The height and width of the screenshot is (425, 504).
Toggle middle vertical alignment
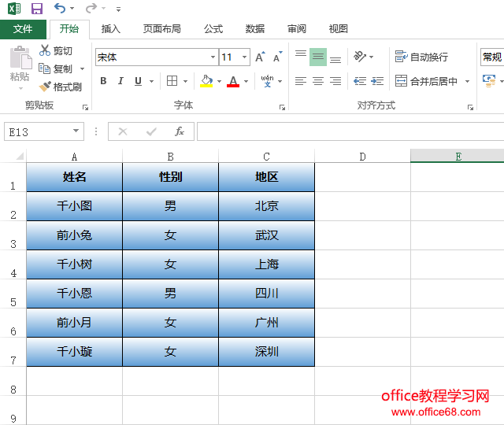click(x=318, y=57)
